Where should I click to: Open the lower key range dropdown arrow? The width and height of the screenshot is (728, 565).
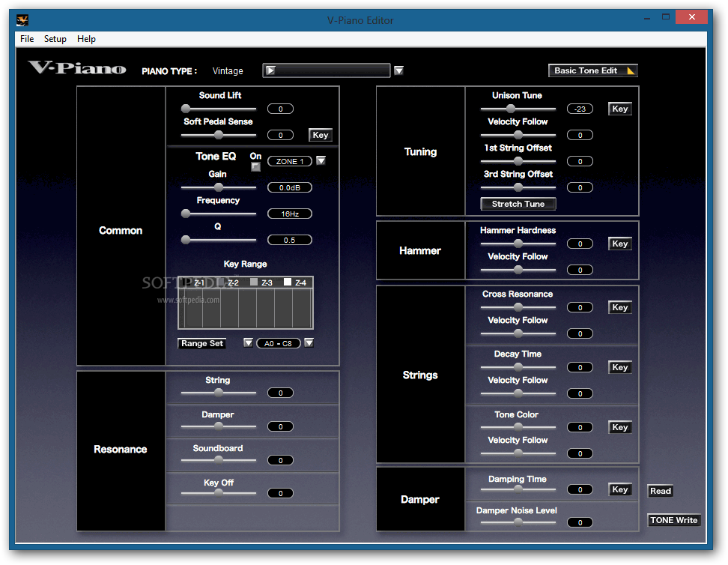[249, 343]
